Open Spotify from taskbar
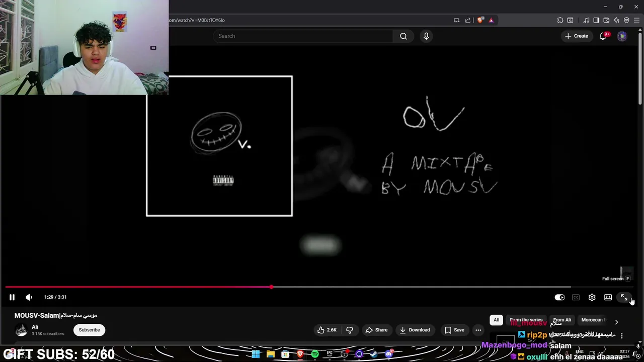This screenshot has width=644, height=362. pyautogui.click(x=315, y=354)
